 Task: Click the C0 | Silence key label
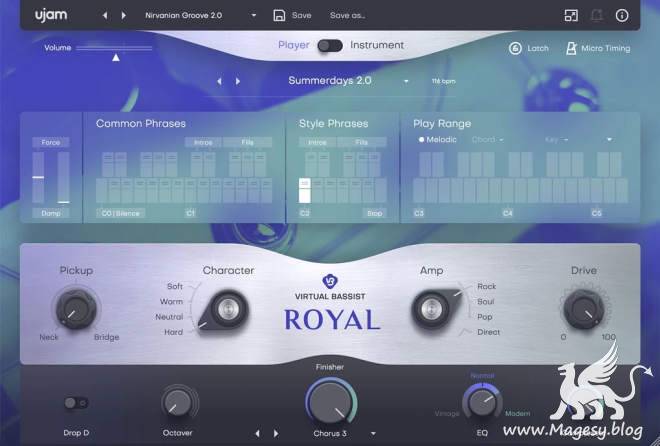click(x=120, y=213)
